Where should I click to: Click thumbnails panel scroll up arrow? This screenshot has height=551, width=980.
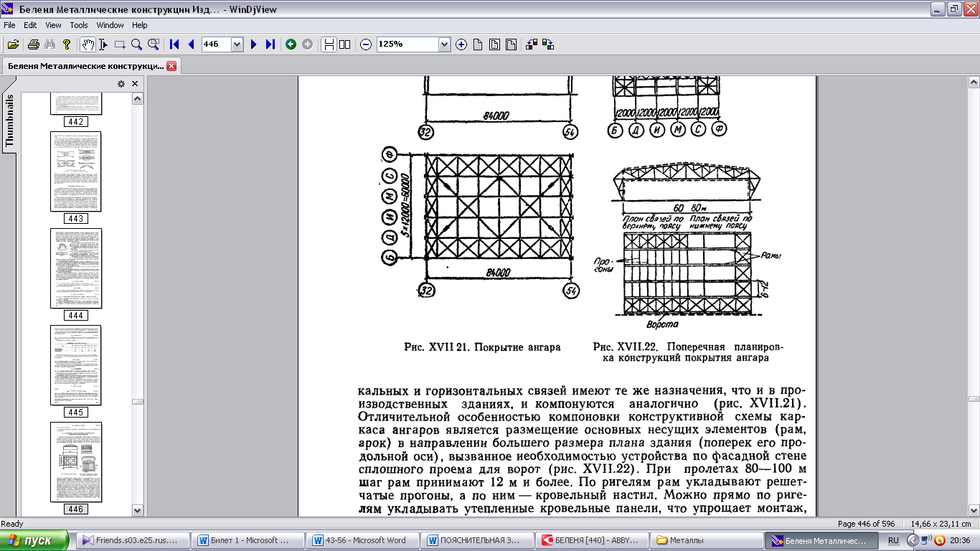coord(138,98)
